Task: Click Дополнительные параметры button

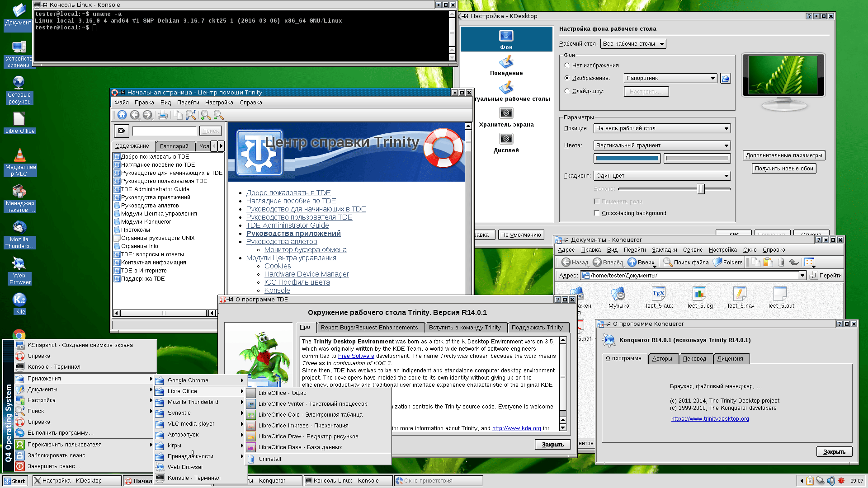Action: click(x=784, y=155)
